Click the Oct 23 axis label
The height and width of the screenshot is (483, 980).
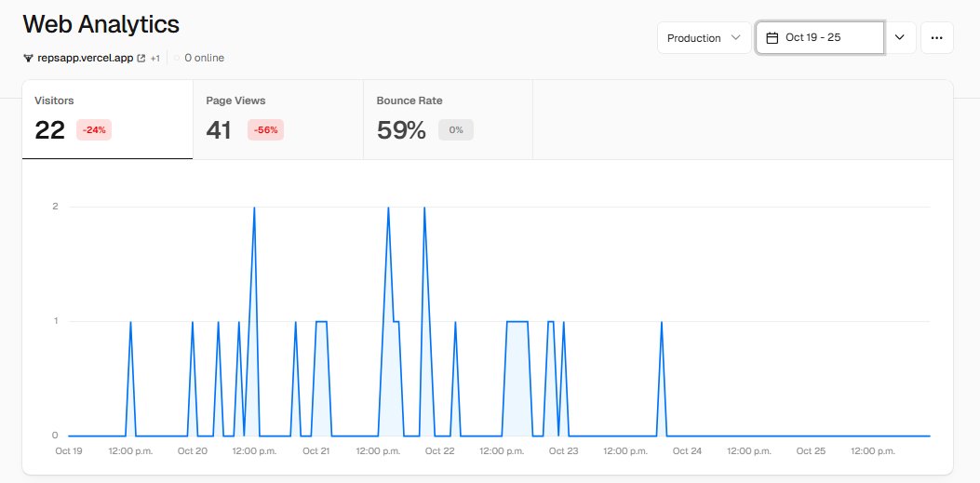coord(564,450)
